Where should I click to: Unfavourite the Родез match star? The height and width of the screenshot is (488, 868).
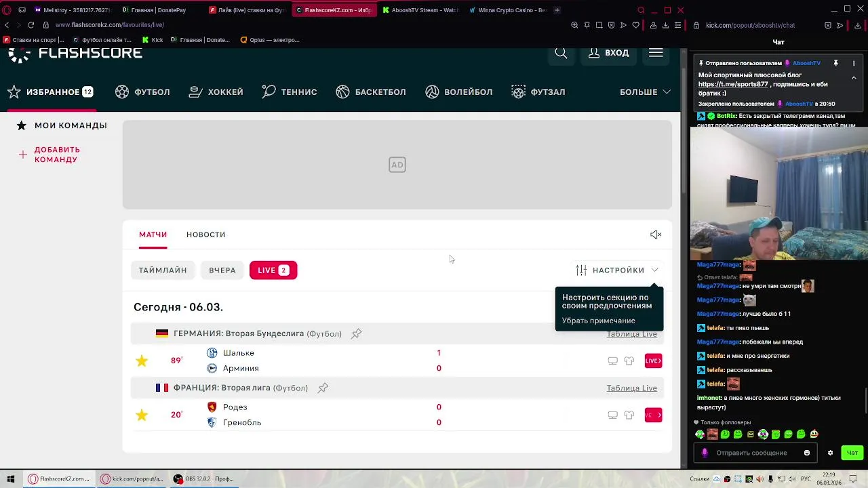[x=142, y=415]
